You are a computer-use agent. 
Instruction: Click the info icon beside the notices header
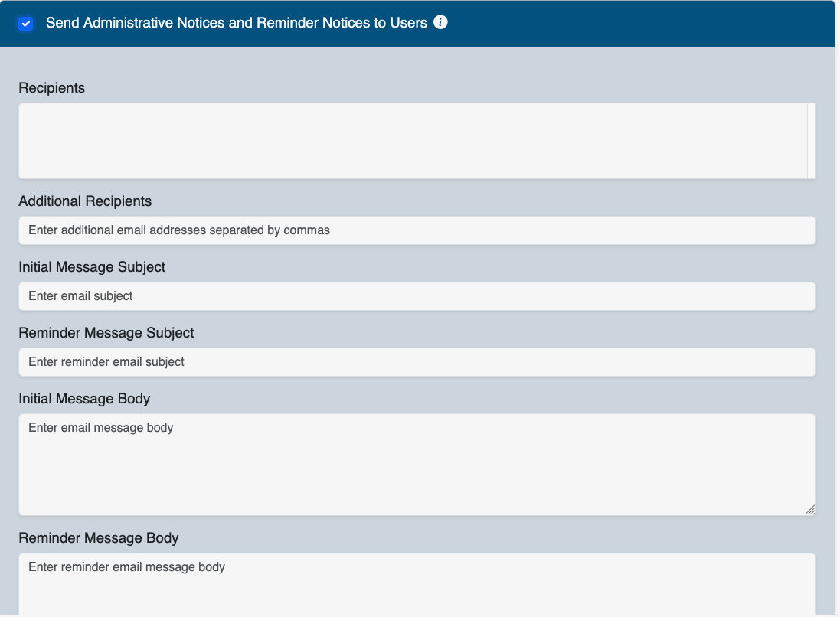pos(440,22)
